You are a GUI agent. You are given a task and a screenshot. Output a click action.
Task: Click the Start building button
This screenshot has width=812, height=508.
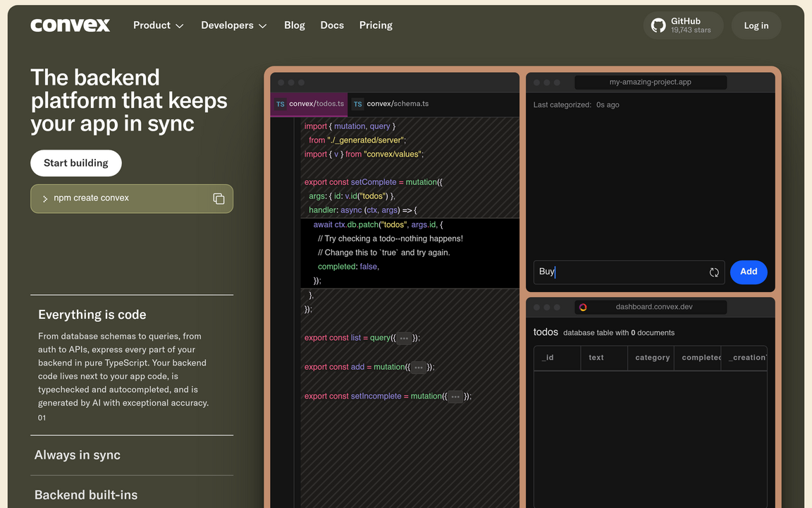tap(75, 163)
